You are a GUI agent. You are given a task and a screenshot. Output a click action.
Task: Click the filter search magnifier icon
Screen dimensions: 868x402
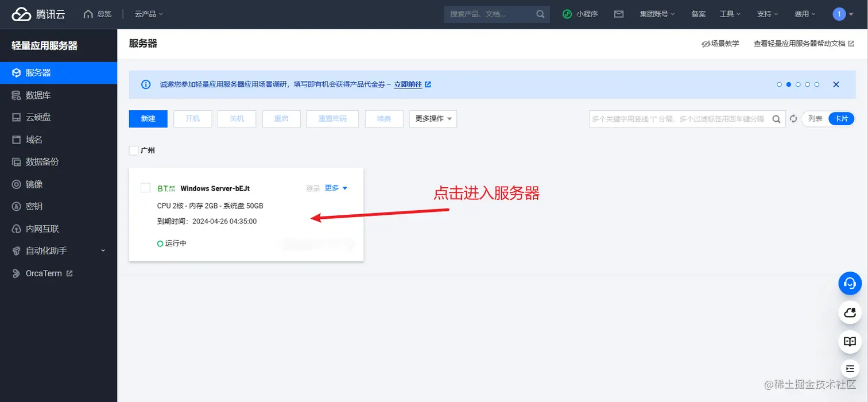[x=776, y=119]
